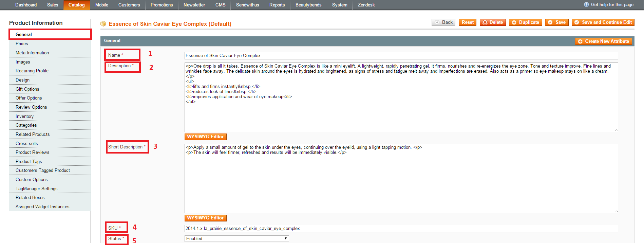
Task: Select Customers Tagged Product tab
Action: click(50, 170)
